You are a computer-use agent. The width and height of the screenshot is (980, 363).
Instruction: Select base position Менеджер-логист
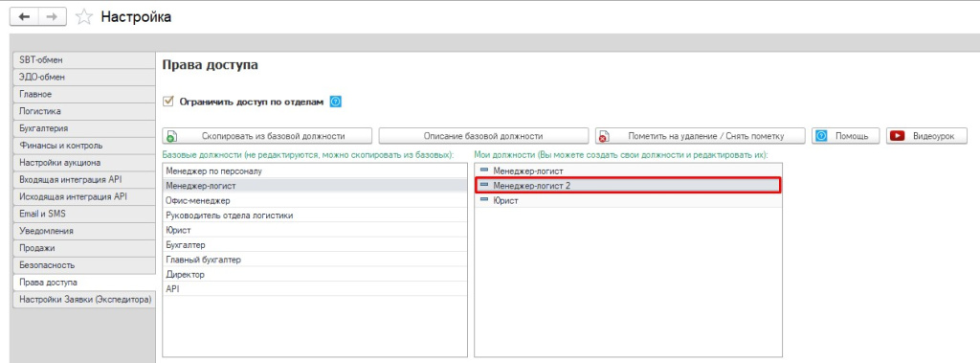click(x=314, y=185)
